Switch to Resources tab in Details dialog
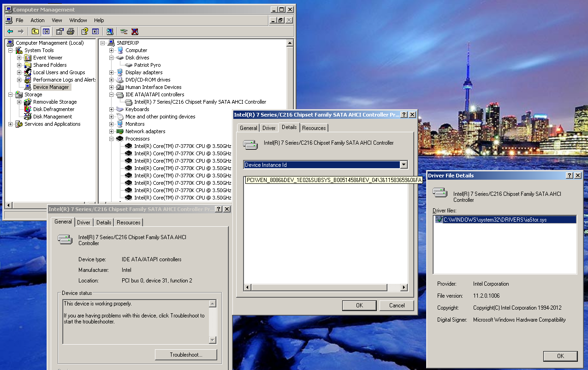 [314, 128]
